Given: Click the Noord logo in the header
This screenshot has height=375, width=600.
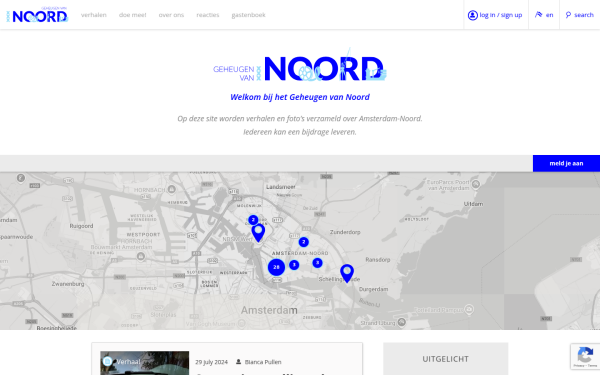Looking at the screenshot, I should 37,15.
